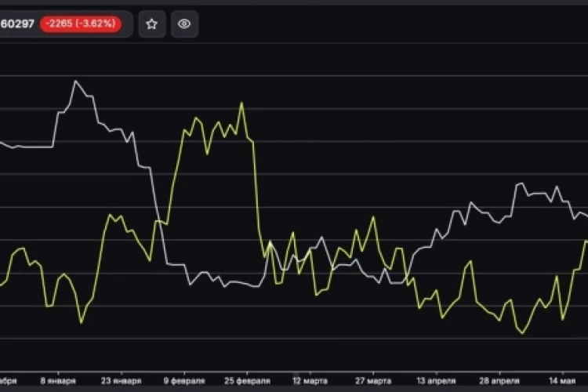The height and width of the screenshot is (392, 588).
Task: Click the 23 января date label
Action: pos(121,381)
